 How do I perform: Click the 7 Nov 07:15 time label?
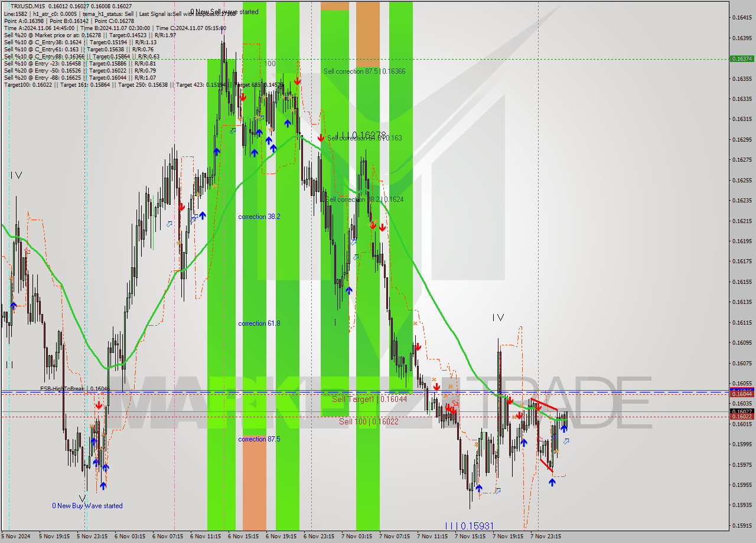click(x=394, y=537)
